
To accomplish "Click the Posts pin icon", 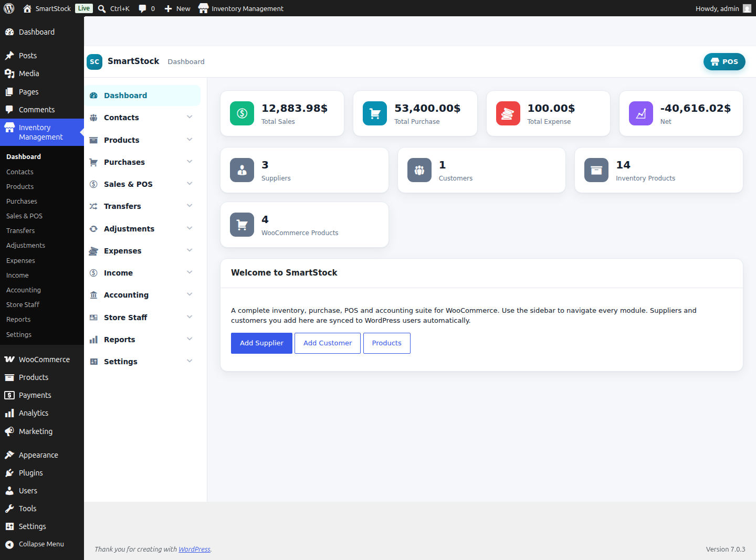I will click(x=9, y=56).
